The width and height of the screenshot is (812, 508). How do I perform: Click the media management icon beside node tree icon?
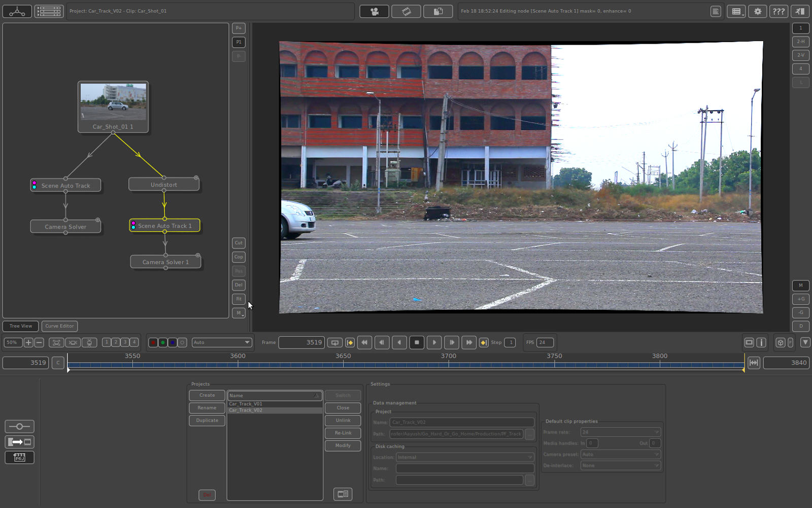click(49, 11)
